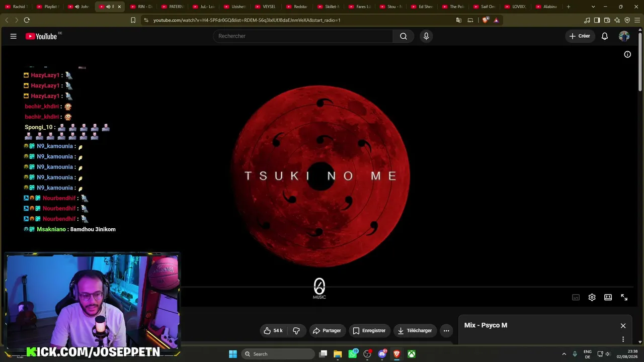Open the Xbox app from taskbar
This screenshot has width=644, height=362.
[x=412, y=354]
